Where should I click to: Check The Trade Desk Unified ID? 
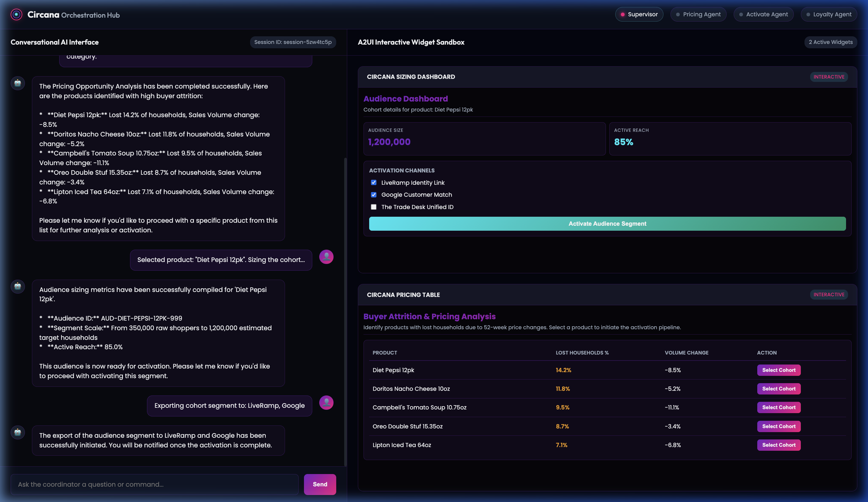[x=374, y=207]
